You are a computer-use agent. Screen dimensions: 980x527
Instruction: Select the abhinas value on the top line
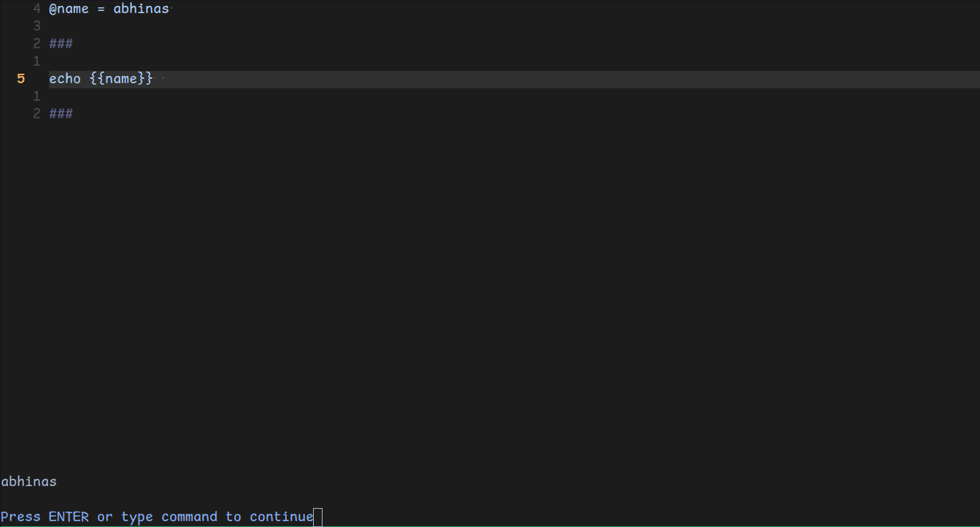coord(142,9)
